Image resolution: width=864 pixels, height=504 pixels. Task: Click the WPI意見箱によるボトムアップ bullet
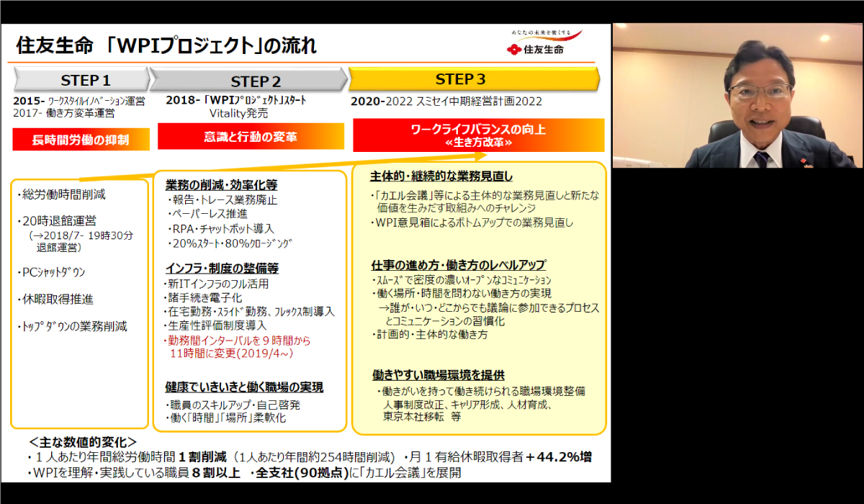472,222
